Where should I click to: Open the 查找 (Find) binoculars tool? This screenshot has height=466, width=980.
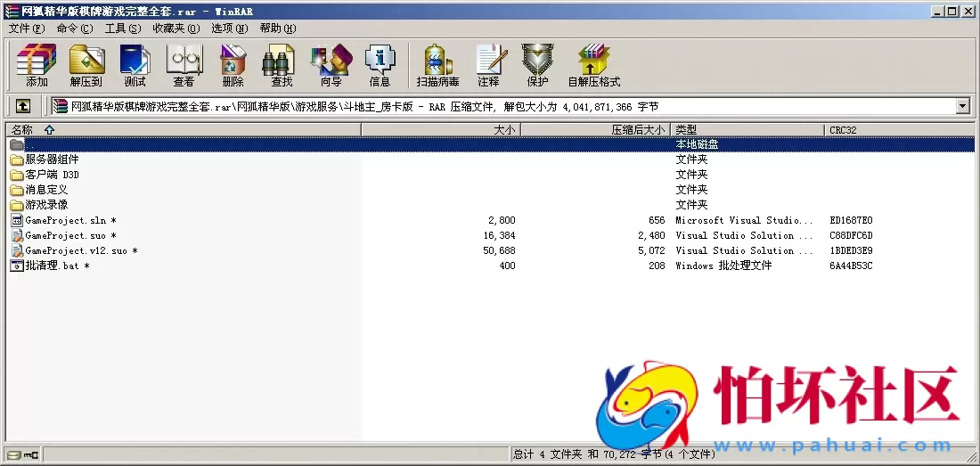282,65
